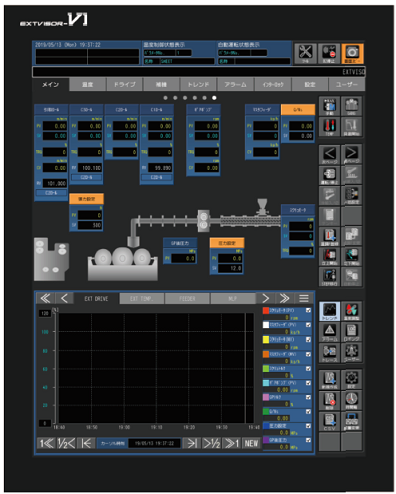The height and width of the screenshot is (494, 396).
Task: Click the CSV export icon
Action: click(329, 421)
